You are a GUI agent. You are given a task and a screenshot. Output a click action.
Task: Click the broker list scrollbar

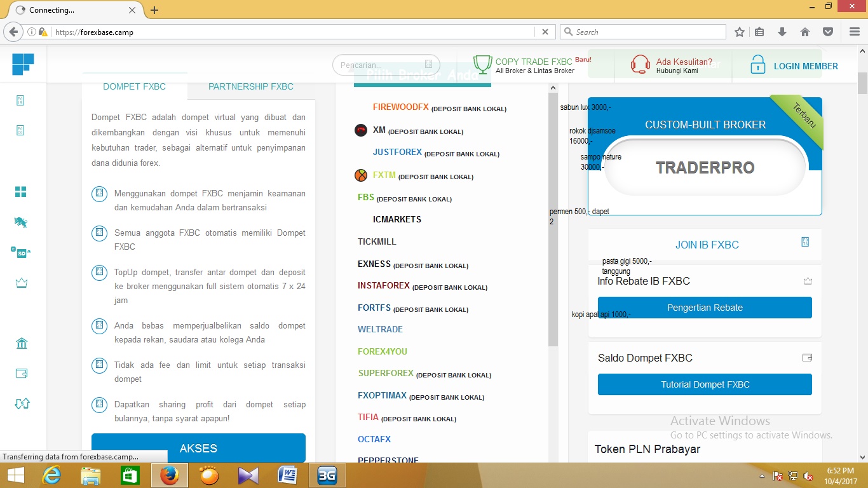553,220
